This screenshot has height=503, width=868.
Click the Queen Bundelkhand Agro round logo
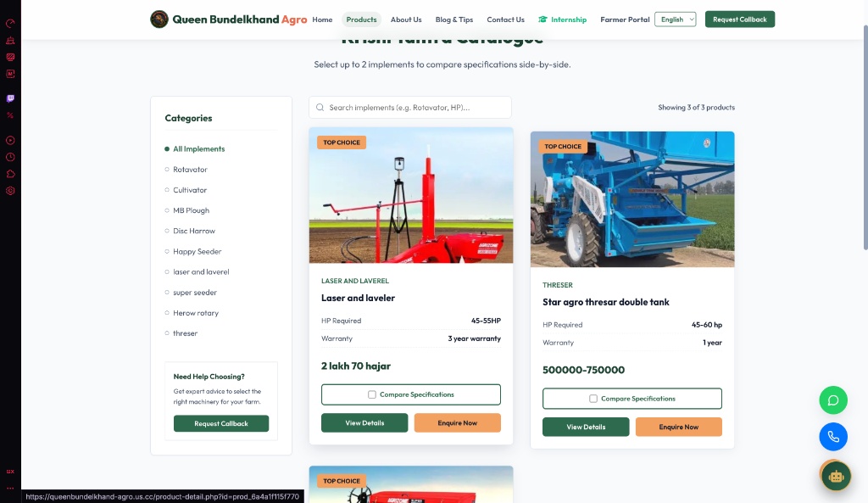click(159, 20)
